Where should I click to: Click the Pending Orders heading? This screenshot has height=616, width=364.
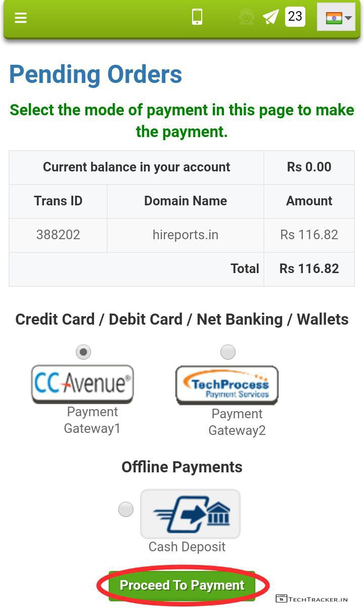tap(96, 74)
